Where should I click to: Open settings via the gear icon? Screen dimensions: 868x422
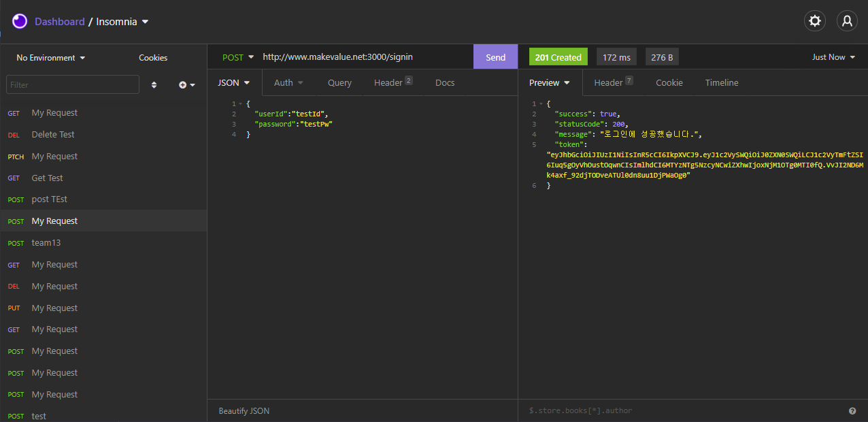click(x=815, y=21)
